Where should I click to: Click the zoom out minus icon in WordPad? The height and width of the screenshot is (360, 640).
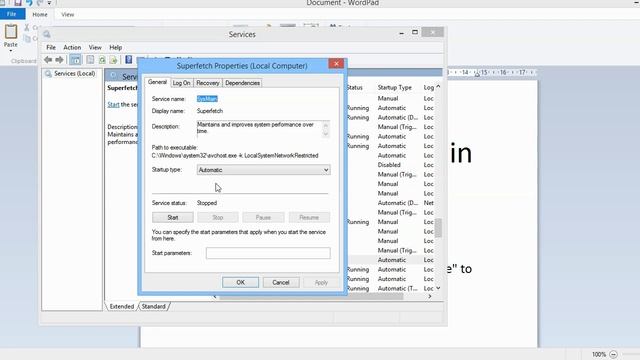pyautogui.click(x=613, y=354)
